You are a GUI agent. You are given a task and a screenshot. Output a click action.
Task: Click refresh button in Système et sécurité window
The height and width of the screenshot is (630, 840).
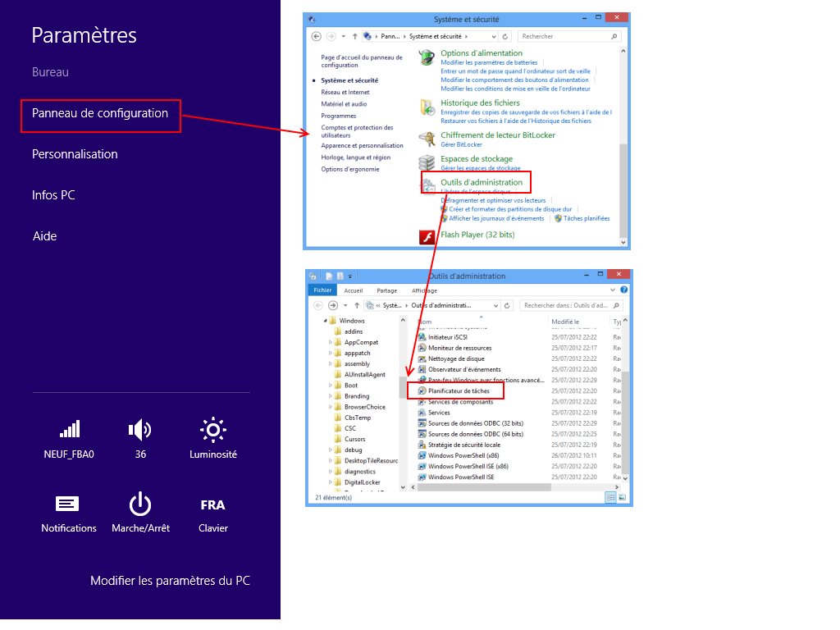[x=504, y=36]
